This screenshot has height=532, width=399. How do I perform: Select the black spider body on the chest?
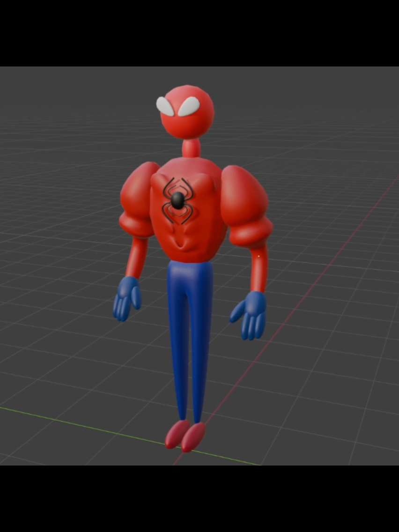[178, 200]
